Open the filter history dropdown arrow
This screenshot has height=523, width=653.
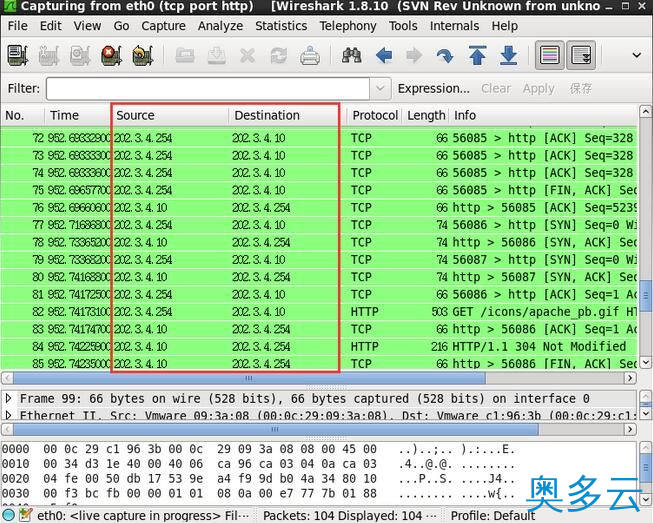(x=380, y=88)
